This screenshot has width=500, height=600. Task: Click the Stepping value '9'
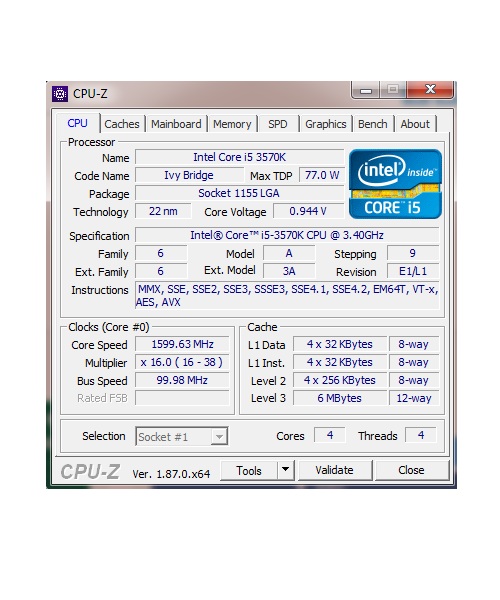pos(413,253)
